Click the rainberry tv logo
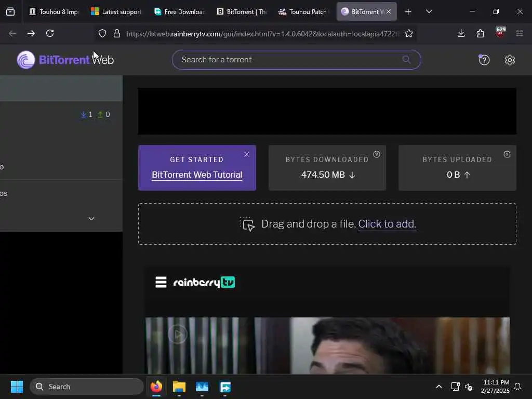 pos(204,282)
